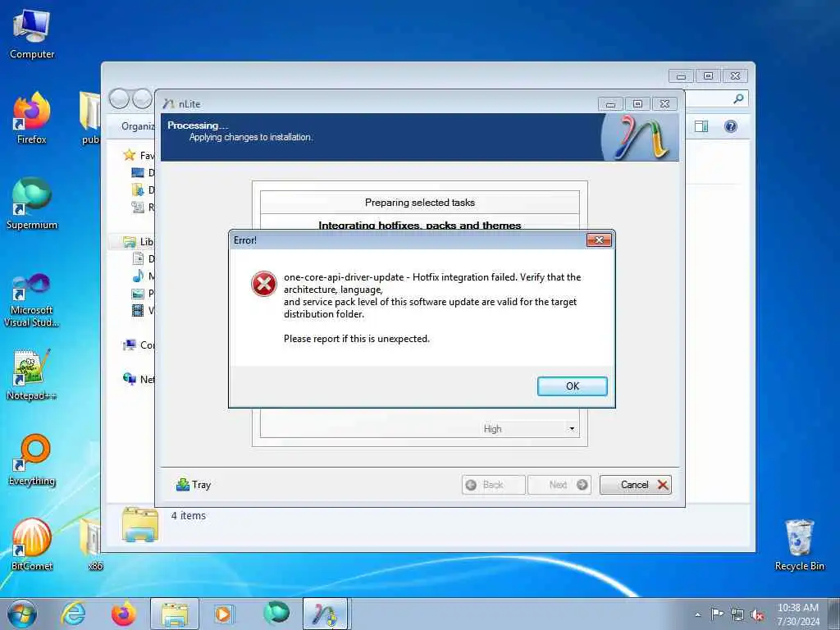This screenshot has height=630, width=840.
Task: Click the Back button in nLite
Action: click(x=493, y=484)
